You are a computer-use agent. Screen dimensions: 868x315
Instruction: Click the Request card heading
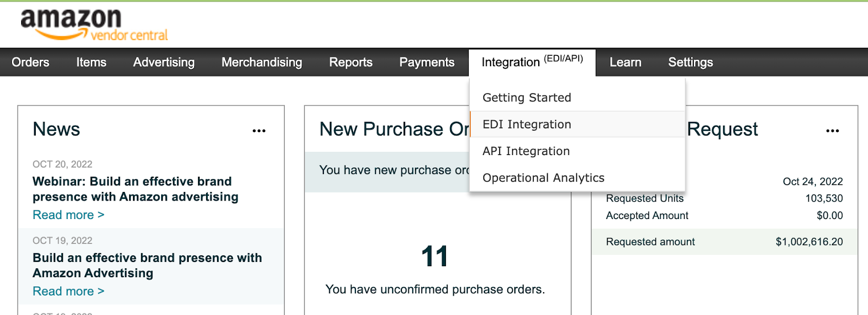pos(723,129)
